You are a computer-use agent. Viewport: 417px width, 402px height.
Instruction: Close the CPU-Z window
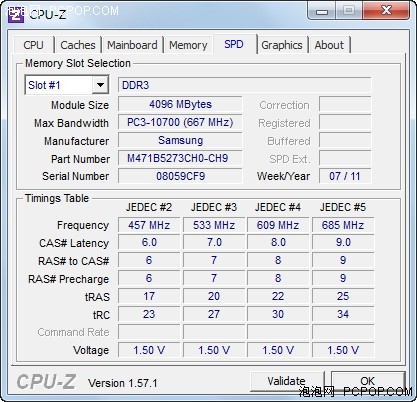point(386,11)
